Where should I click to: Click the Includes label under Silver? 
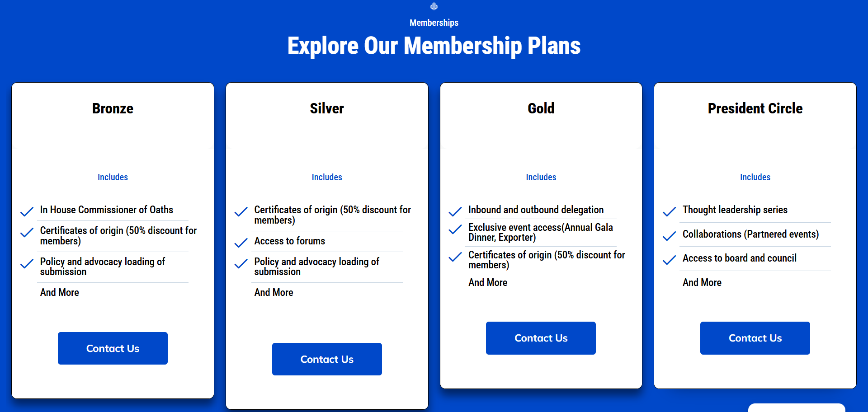(327, 177)
